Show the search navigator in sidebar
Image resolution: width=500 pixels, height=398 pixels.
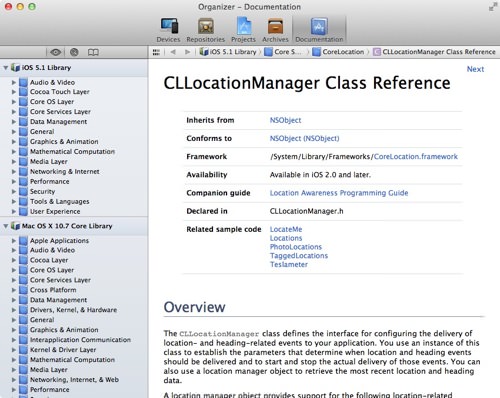(74, 52)
